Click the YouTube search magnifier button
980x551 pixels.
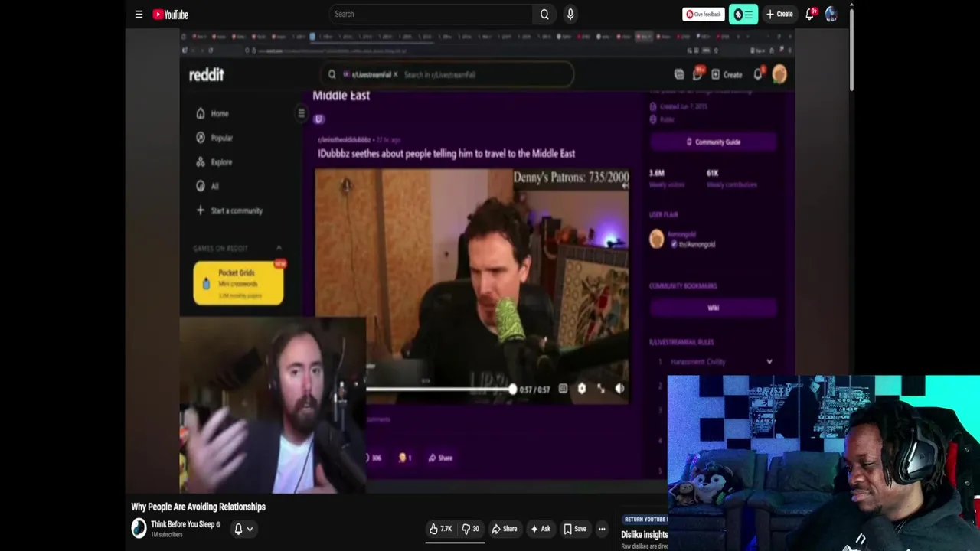click(544, 14)
